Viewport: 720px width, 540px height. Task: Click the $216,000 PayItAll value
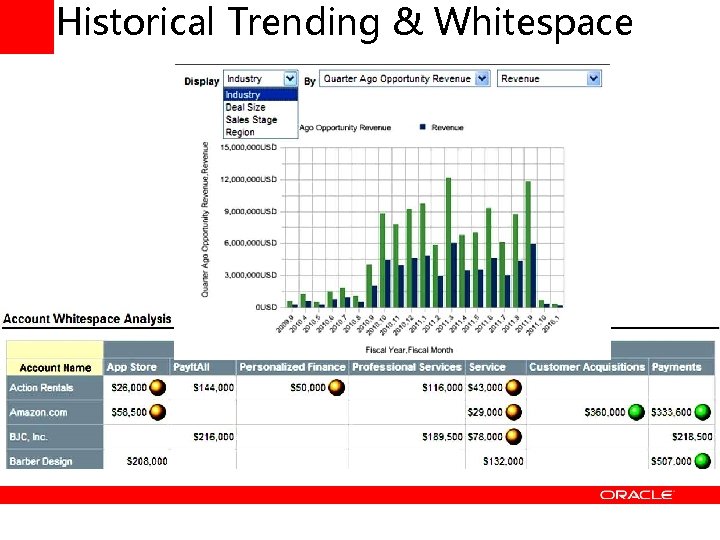coord(214,436)
